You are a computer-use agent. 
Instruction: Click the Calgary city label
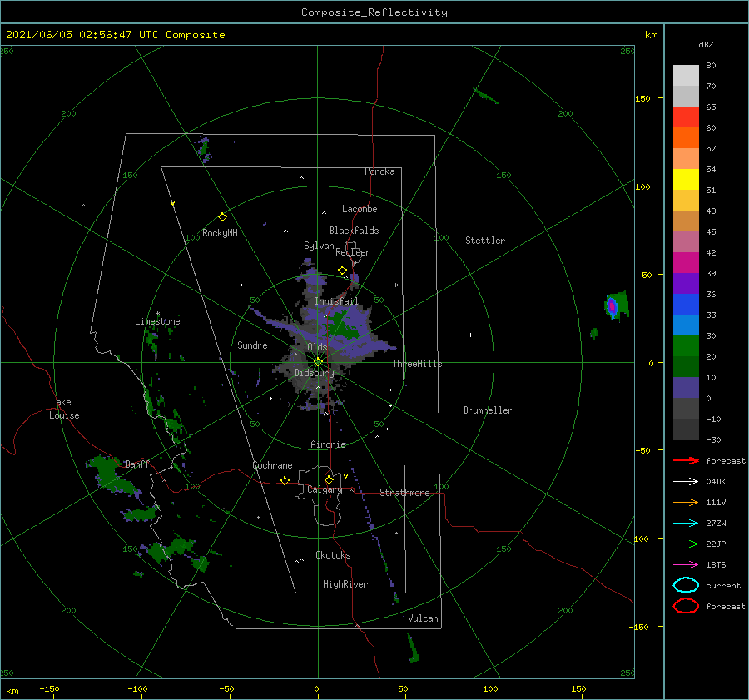coord(325,489)
